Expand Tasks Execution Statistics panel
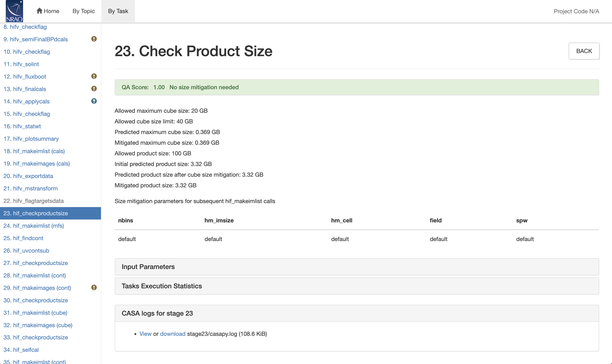The height and width of the screenshot is (364, 612). (x=357, y=286)
